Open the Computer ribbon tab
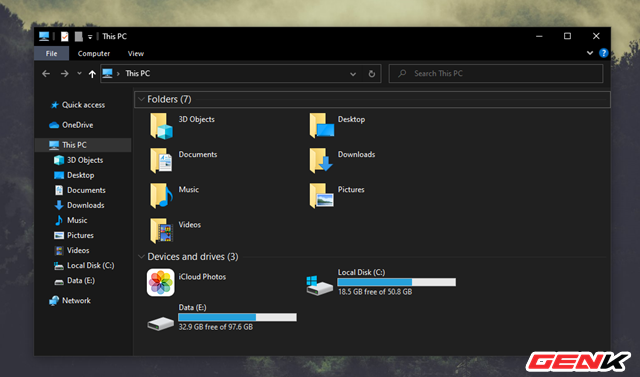The image size is (640, 377). coord(94,53)
